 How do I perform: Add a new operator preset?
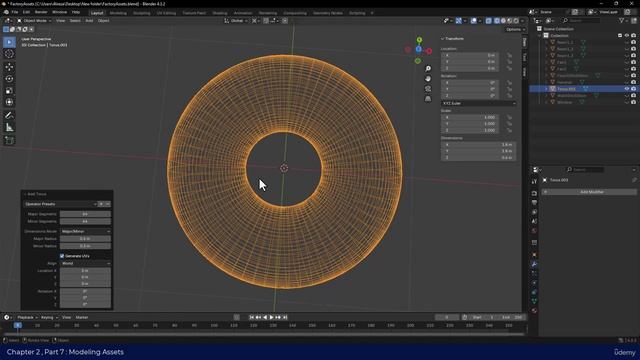(101, 204)
